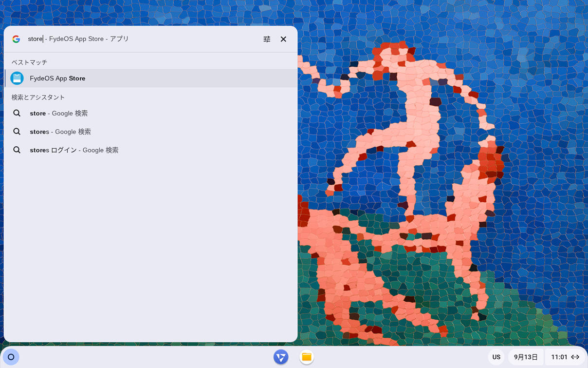Viewport: 588px width, 368px height.
Task: Select "store - Google 検索" suggestion
Action: click(x=151, y=113)
